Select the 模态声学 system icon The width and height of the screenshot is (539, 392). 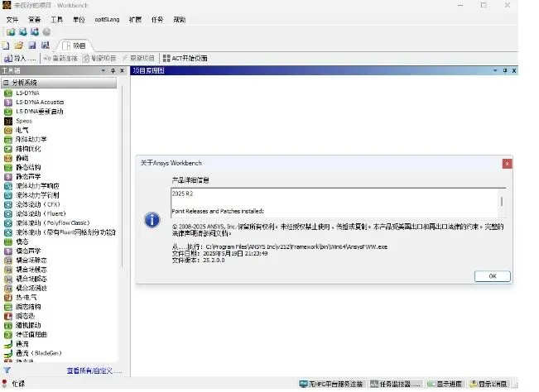(x=8, y=251)
